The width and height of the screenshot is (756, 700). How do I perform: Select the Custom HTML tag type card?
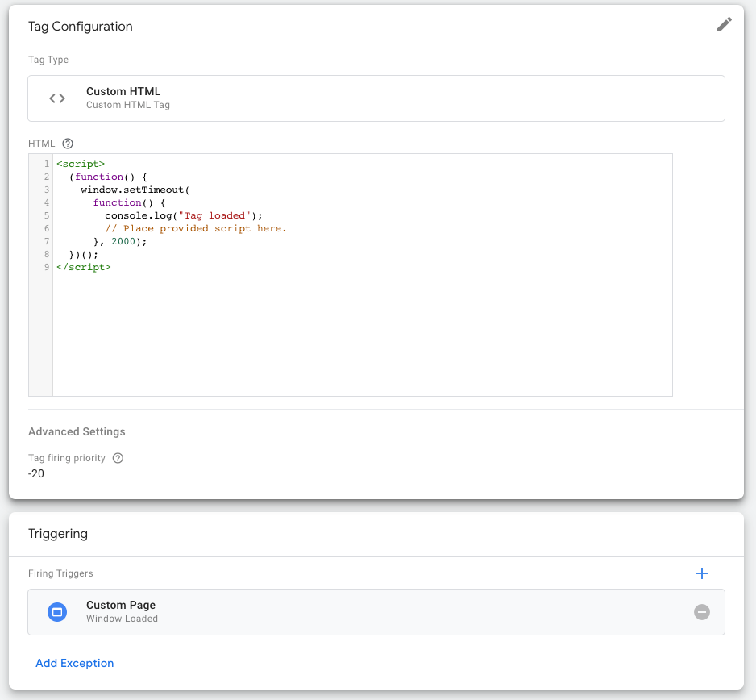376,98
